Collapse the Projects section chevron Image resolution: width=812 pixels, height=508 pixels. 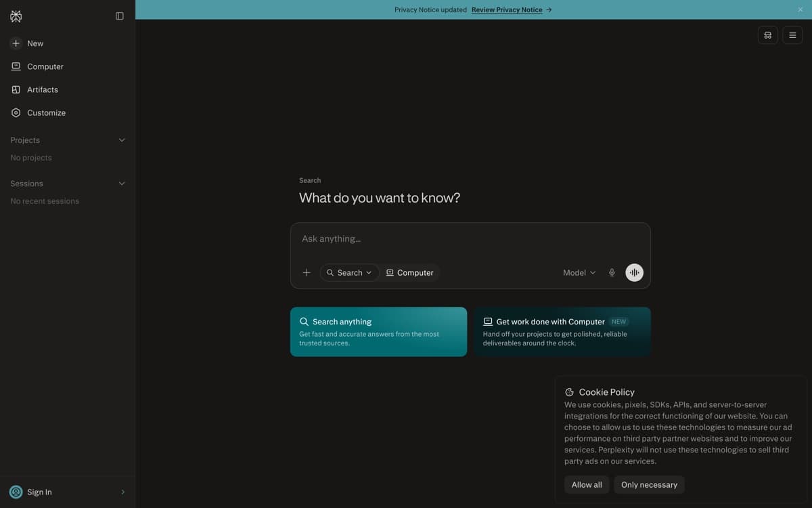122,140
